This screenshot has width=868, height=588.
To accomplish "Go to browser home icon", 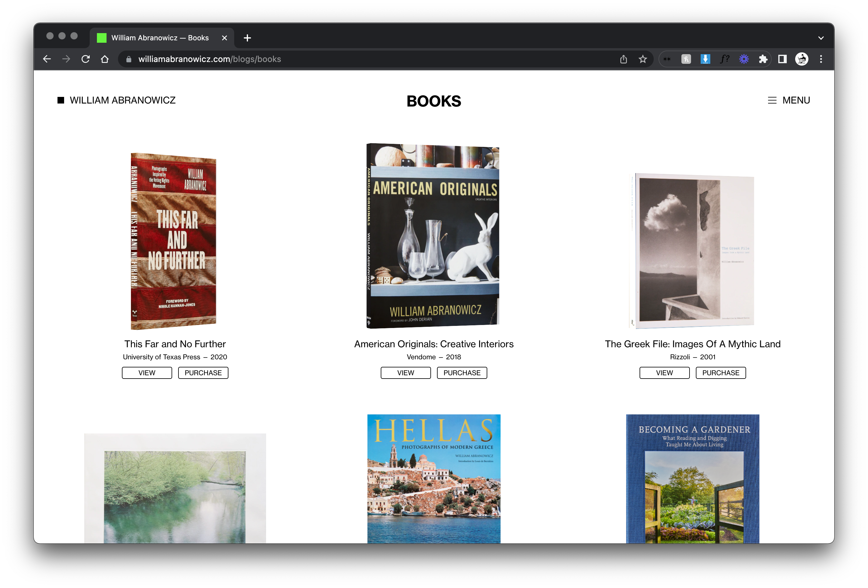I will [105, 59].
